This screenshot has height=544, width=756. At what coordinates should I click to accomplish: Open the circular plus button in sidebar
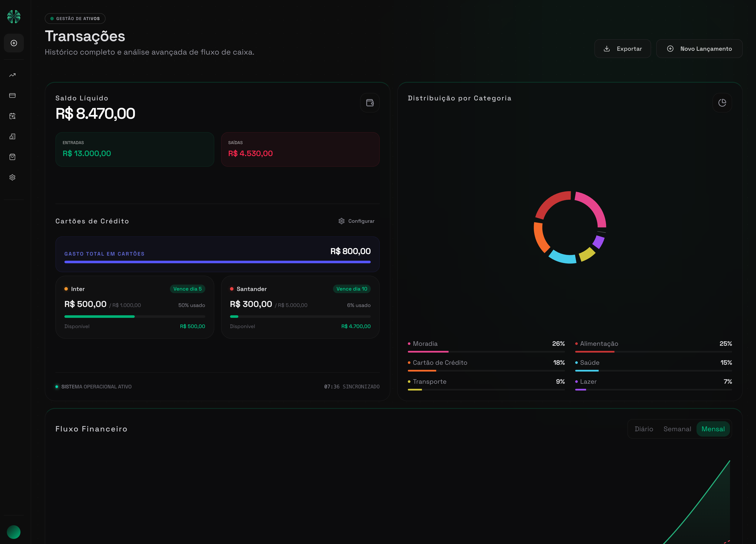coord(14,43)
